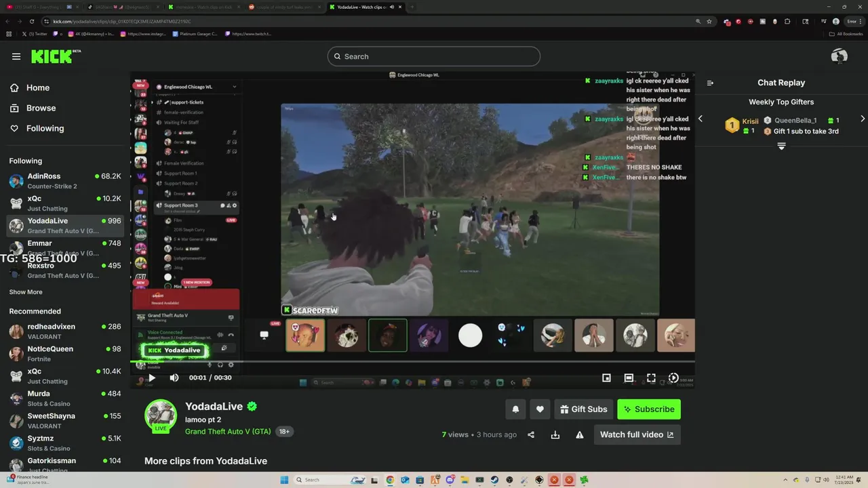Viewport: 868px width, 488px height.
Task: Download the clip
Action: [555, 434]
